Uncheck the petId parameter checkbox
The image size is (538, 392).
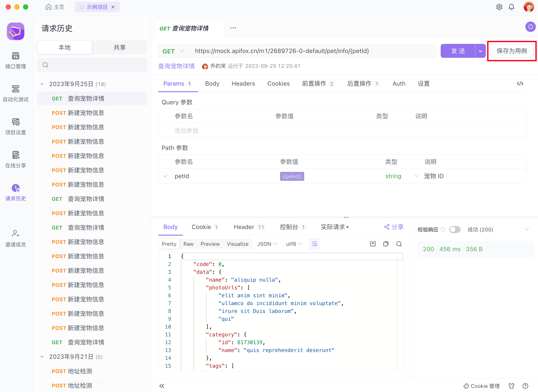pos(165,176)
